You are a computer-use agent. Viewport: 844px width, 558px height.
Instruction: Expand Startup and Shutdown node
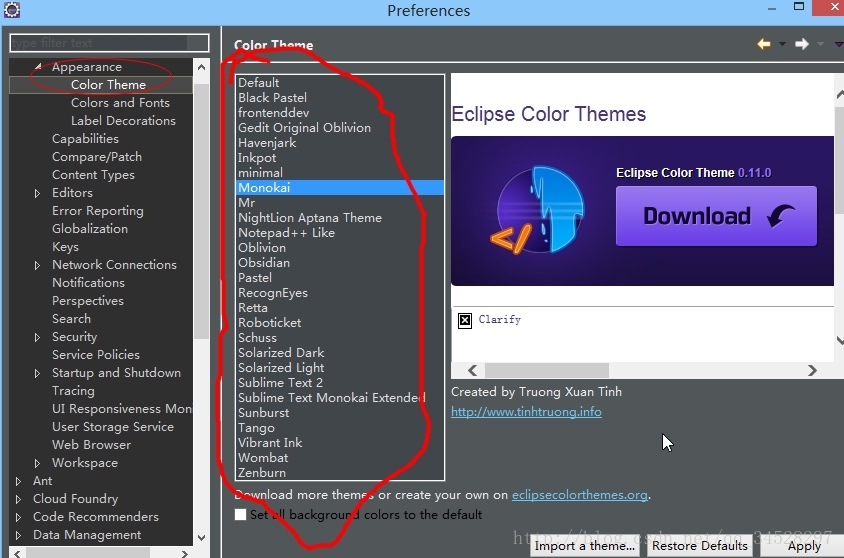(x=37, y=373)
